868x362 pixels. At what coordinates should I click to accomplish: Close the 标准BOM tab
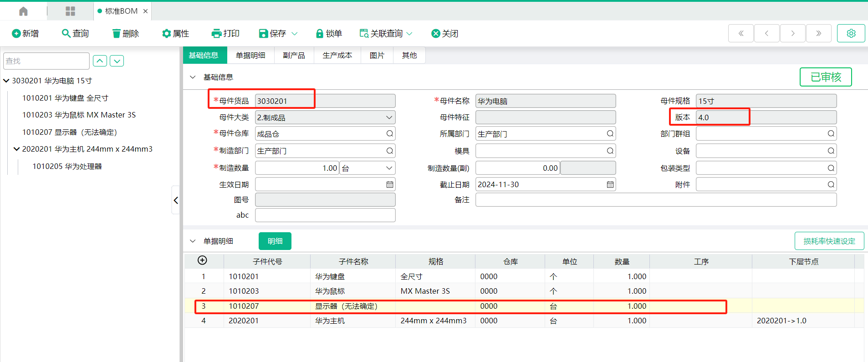(145, 11)
